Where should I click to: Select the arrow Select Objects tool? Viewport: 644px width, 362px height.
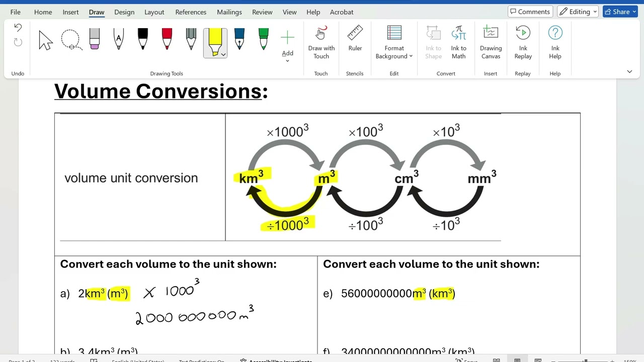[46, 40]
